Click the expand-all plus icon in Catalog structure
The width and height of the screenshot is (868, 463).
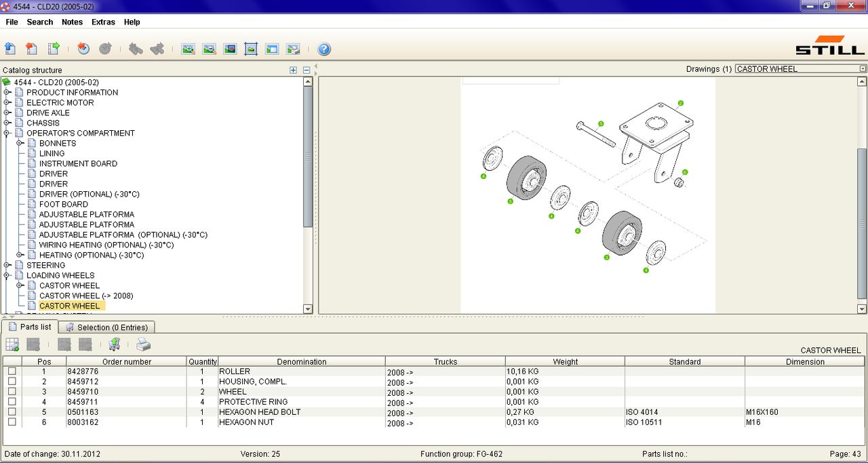pyautogui.click(x=293, y=70)
